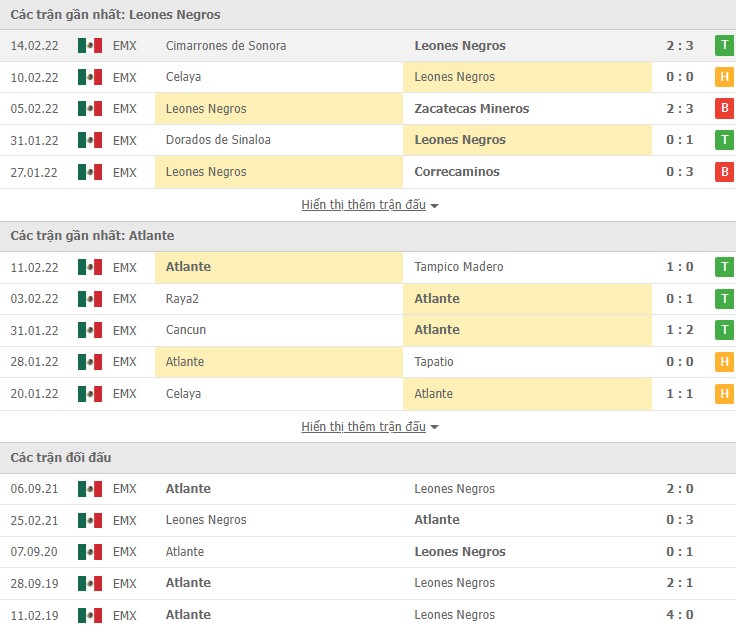Click the orange H badge on the Atlante vs Tapatio row
Image resolution: width=736 pixels, height=628 pixels.
(724, 362)
